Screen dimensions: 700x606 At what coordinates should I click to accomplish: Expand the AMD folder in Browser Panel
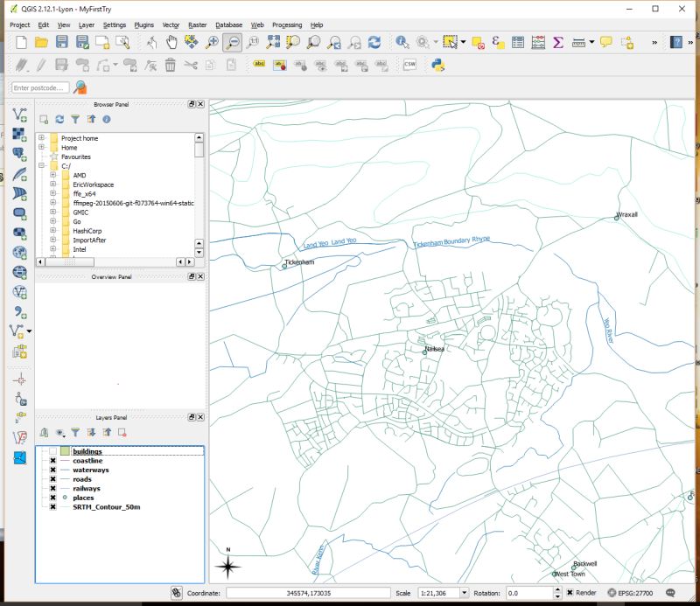(52, 174)
